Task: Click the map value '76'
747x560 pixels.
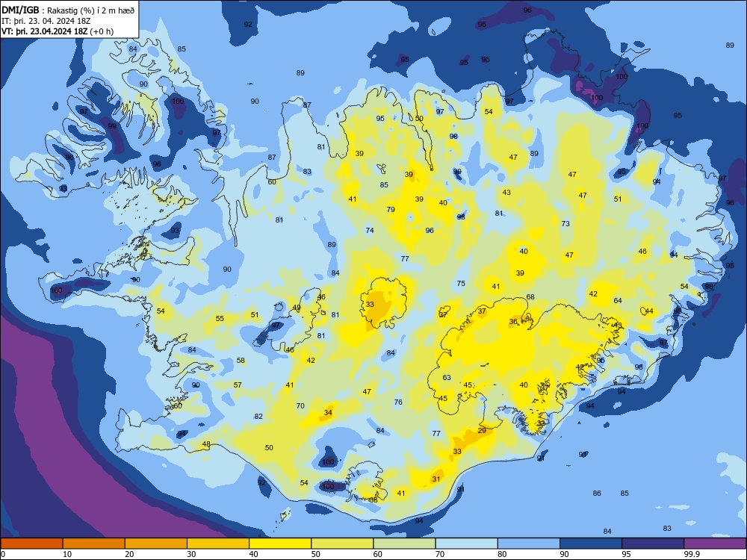Action: coord(398,402)
